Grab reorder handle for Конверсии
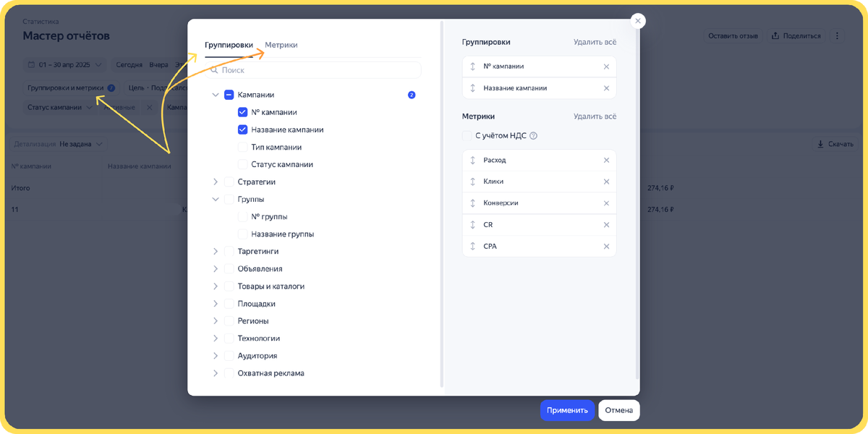 point(472,203)
